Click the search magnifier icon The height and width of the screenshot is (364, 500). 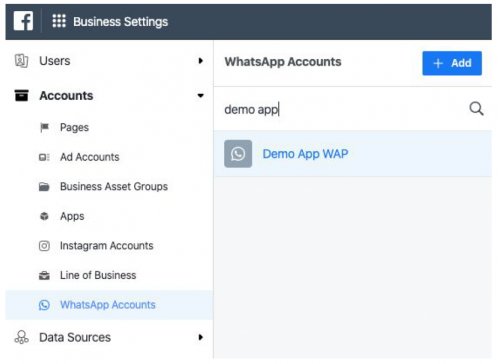(476, 109)
